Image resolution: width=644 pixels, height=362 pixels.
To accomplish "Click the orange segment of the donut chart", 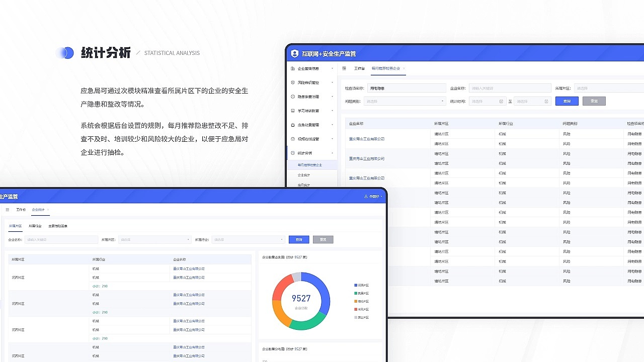I will pos(279,312).
